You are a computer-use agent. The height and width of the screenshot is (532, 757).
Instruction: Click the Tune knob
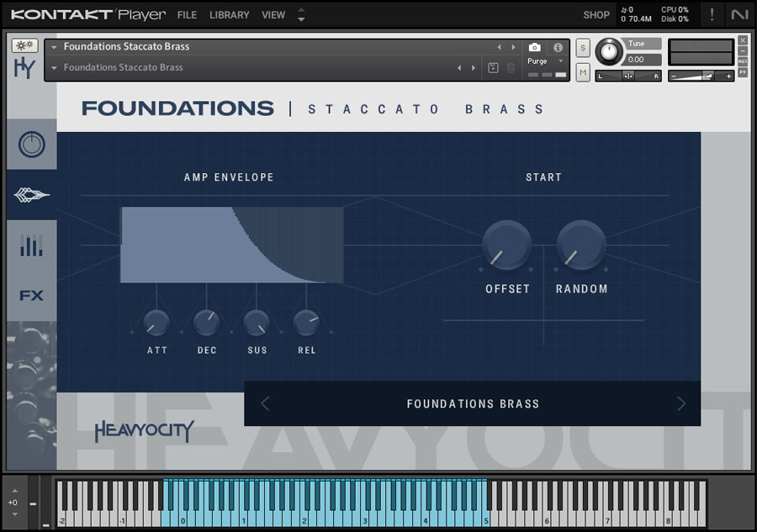click(609, 51)
